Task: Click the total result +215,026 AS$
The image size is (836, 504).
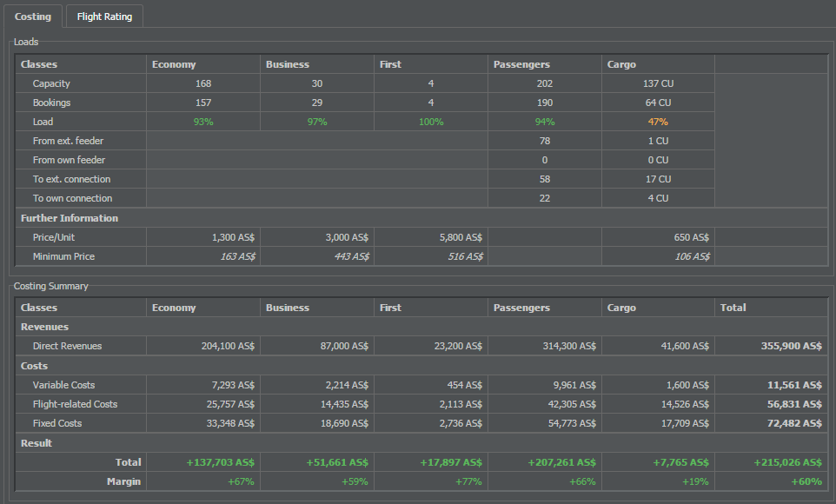Action: pyautogui.click(x=771, y=462)
